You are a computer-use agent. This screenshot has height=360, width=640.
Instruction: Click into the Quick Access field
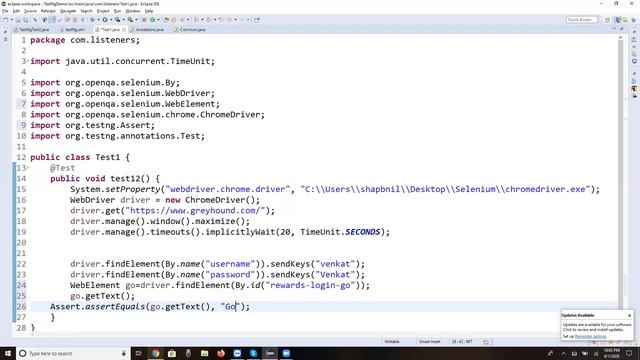582,20
